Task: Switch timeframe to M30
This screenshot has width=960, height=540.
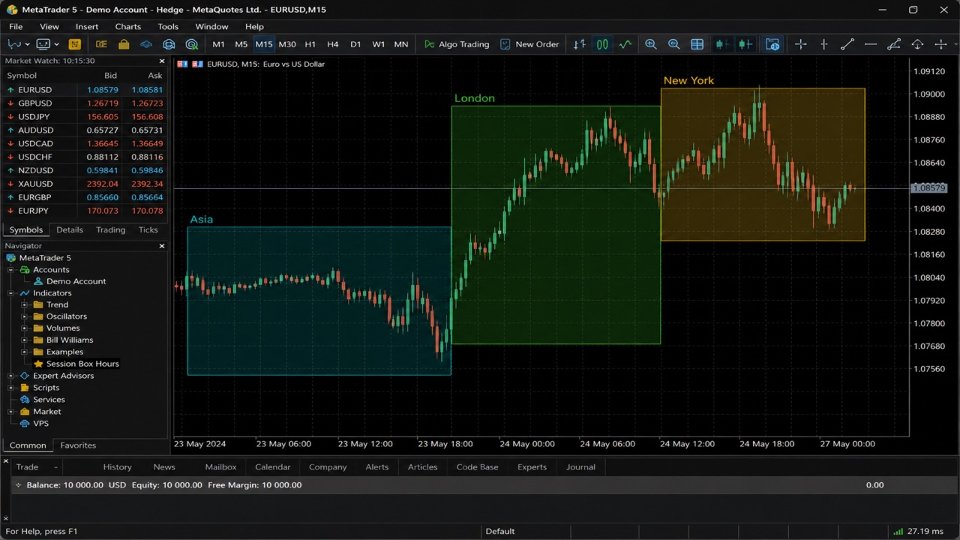Action: [287, 44]
